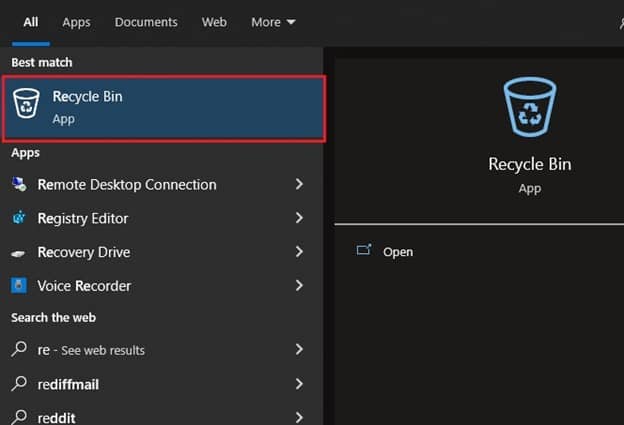Viewport: 624px width, 425px height.
Task: Switch to the Apps tab
Action: pos(76,22)
